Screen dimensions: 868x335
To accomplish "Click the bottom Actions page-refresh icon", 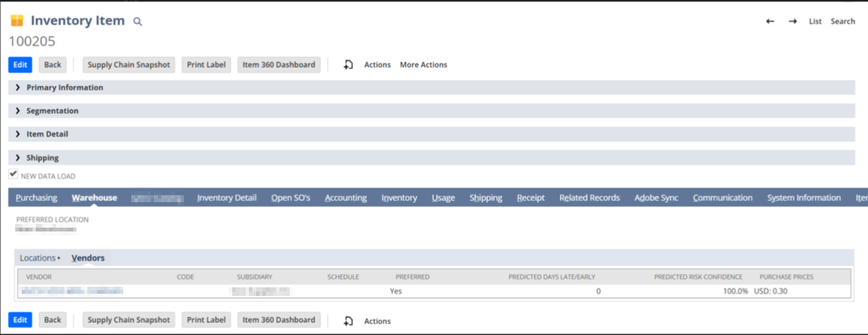I will (348, 321).
